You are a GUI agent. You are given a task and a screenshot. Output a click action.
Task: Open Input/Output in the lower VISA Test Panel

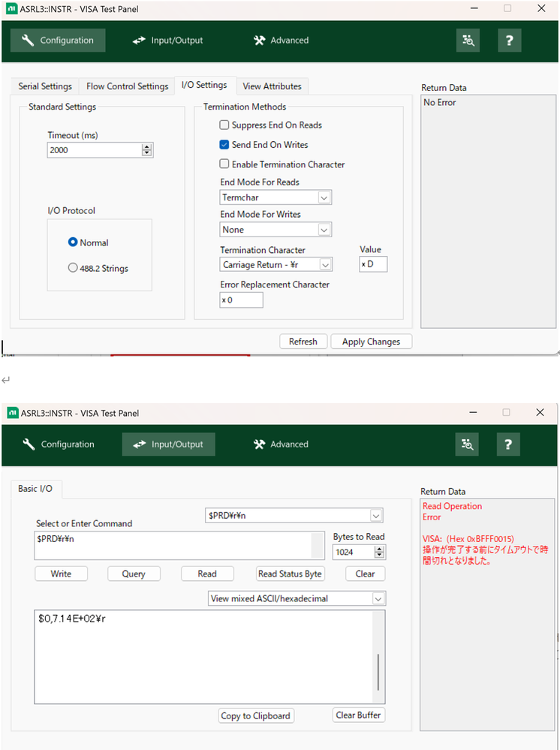(168, 444)
